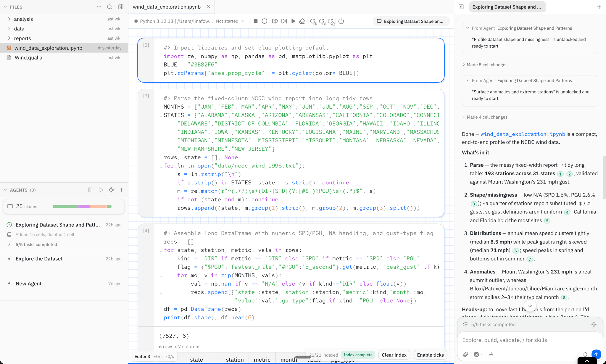This screenshot has width=606, height=364.
Task: Expand the data folder
Action: click(9, 29)
